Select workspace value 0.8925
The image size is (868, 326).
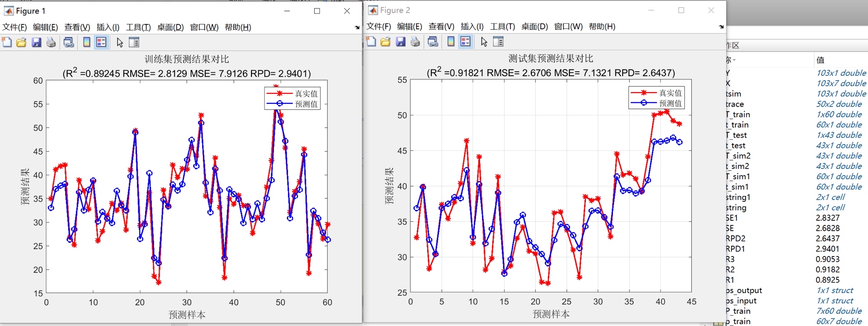click(827, 280)
